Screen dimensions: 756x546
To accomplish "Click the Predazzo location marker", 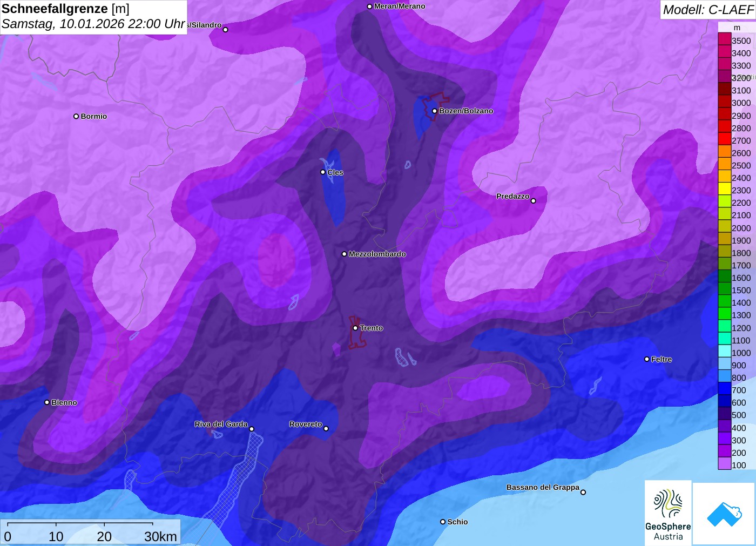I will coord(534,201).
